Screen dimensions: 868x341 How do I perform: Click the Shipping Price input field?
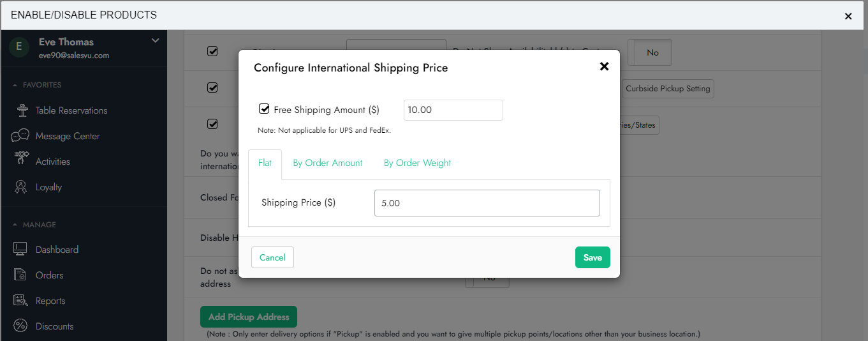click(487, 203)
